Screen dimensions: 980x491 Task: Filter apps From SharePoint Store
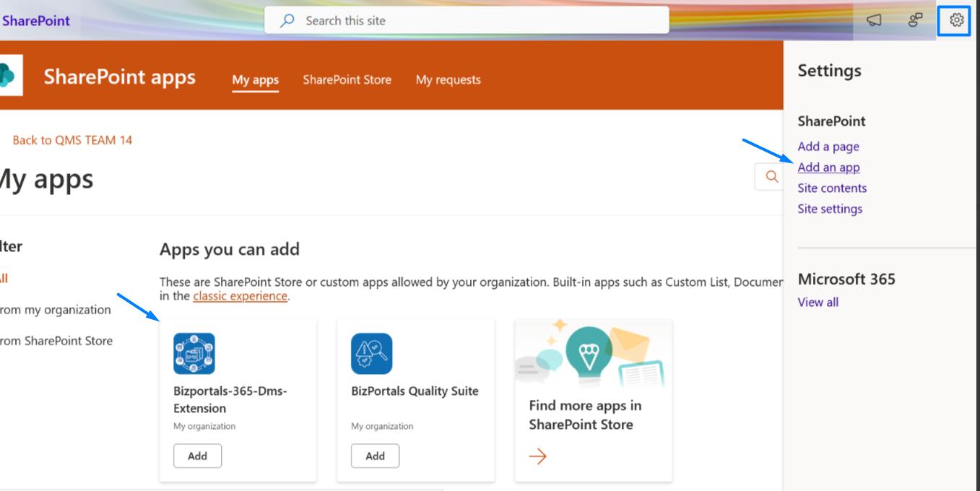click(56, 341)
